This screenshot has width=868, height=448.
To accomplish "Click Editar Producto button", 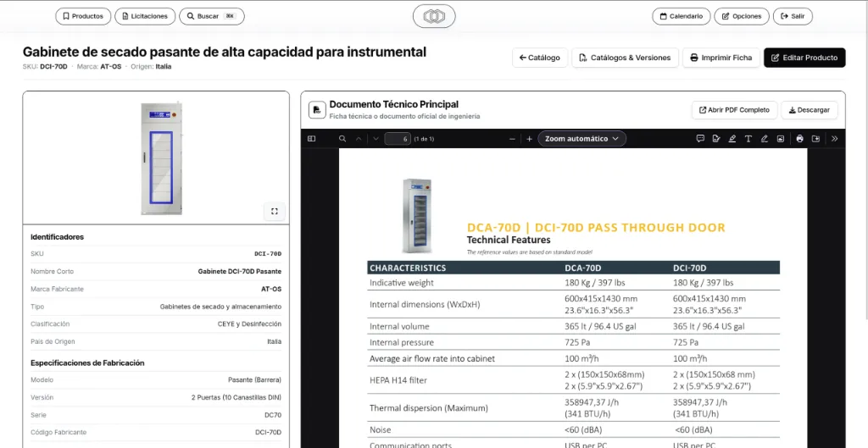I will click(x=804, y=58).
